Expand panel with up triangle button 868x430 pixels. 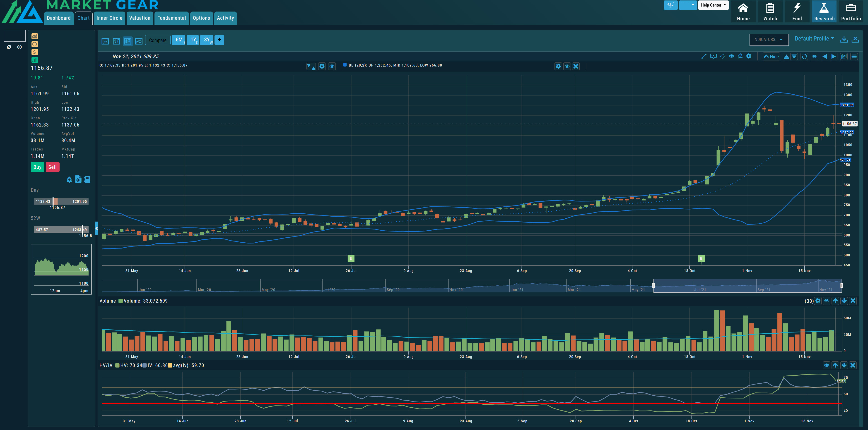[x=786, y=57]
